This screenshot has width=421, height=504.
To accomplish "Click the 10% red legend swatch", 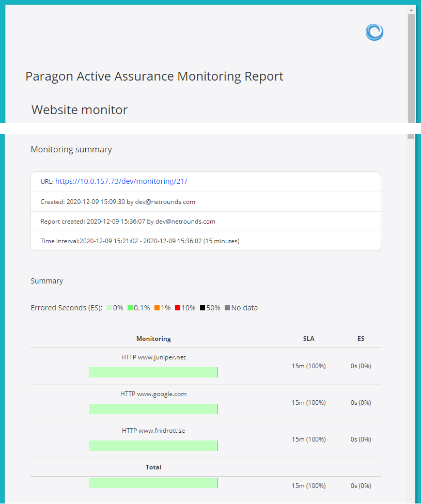I will (178, 308).
